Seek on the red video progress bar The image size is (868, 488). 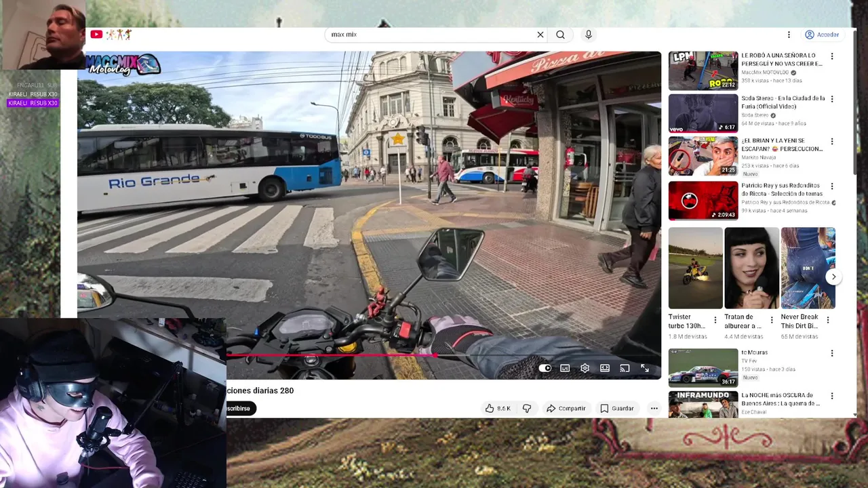coord(443,354)
